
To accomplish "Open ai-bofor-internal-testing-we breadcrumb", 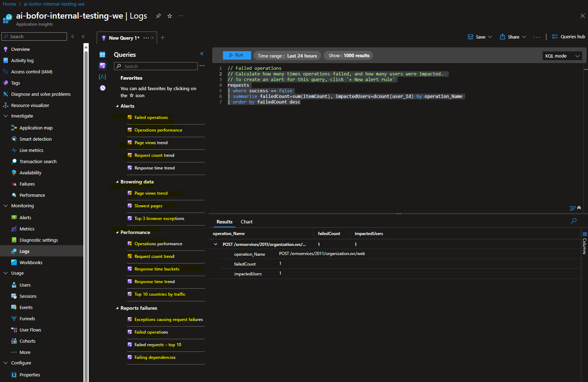I will pyautogui.click(x=54, y=4).
